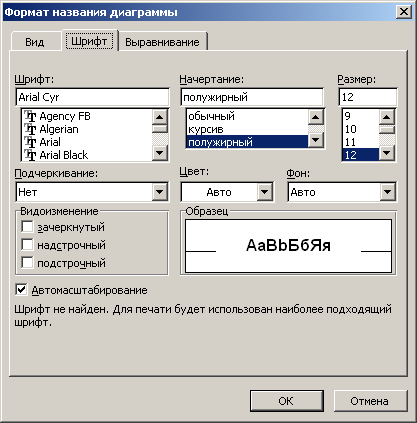Enable the подстрочный checkbox

(27, 263)
